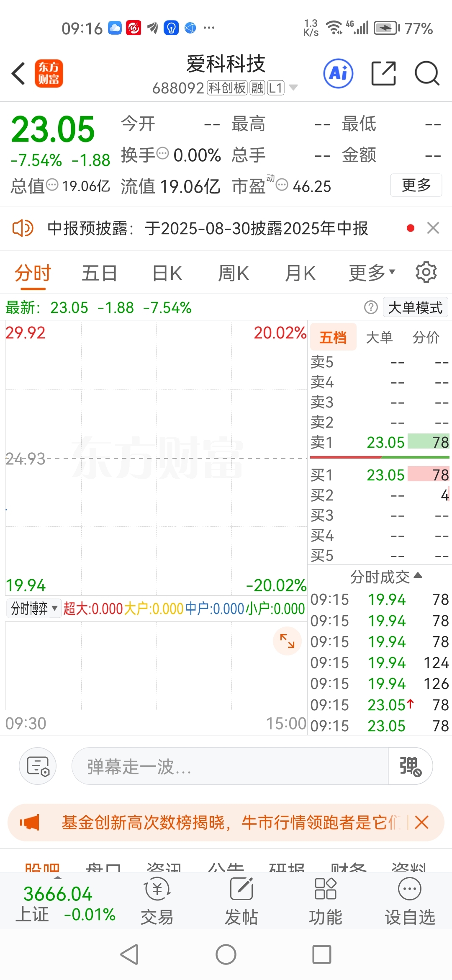This screenshot has height=980, width=452.
Task: Open 交易 trade icon
Action: pyautogui.click(x=157, y=901)
